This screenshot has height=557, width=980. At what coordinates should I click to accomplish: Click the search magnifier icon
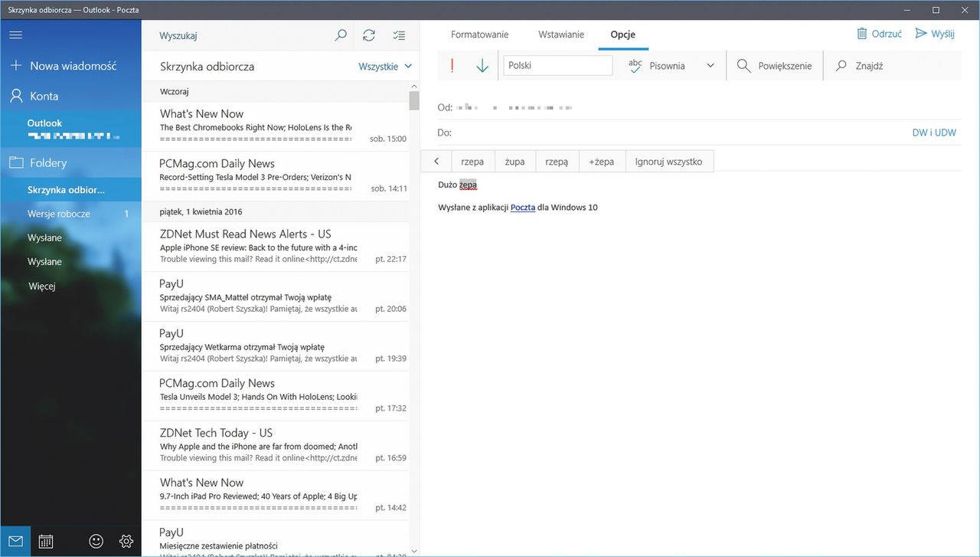[x=341, y=35]
